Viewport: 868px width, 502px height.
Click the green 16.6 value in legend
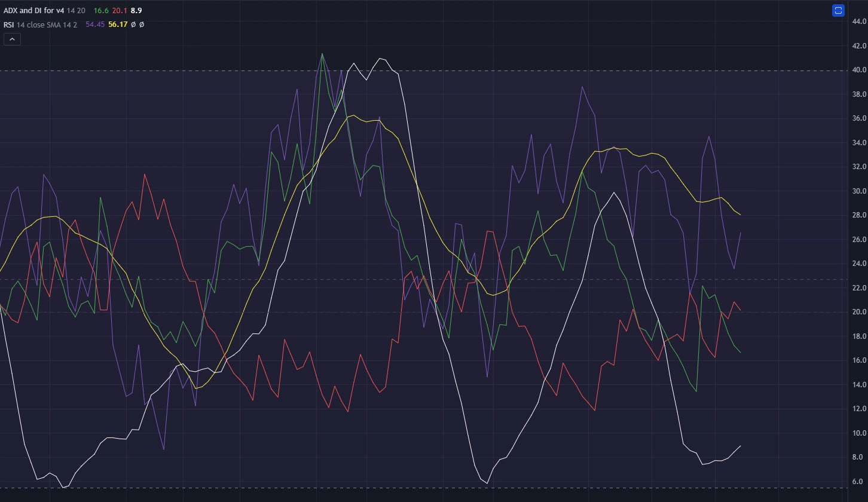[100, 11]
